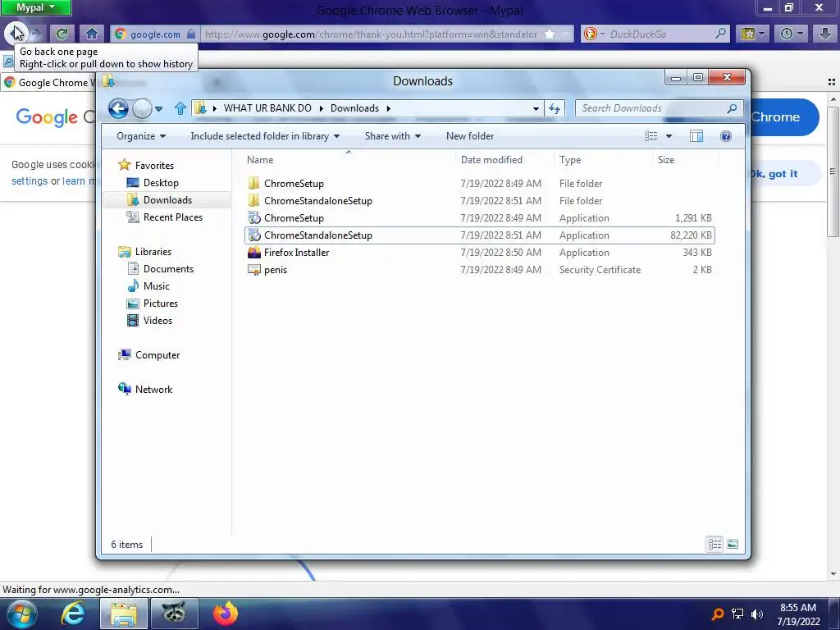Open the Mypal history clock button
The width and height of the screenshot is (840, 630).
(790, 34)
